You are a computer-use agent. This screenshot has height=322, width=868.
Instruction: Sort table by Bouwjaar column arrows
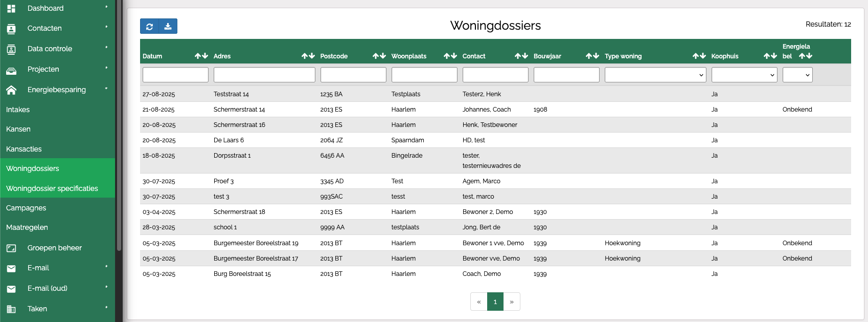592,56
